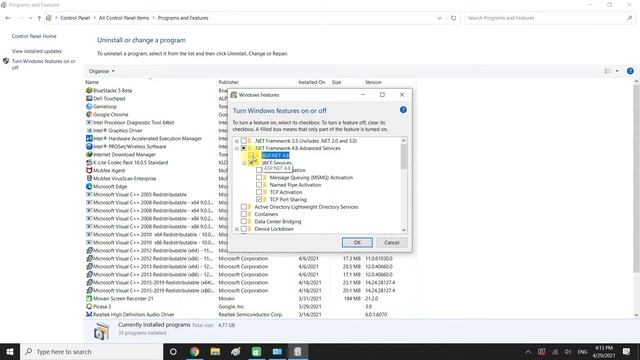This screenshot has height=360, width=640.
Task: Open Chrome from the taskbar
Action: click(195, 351)
